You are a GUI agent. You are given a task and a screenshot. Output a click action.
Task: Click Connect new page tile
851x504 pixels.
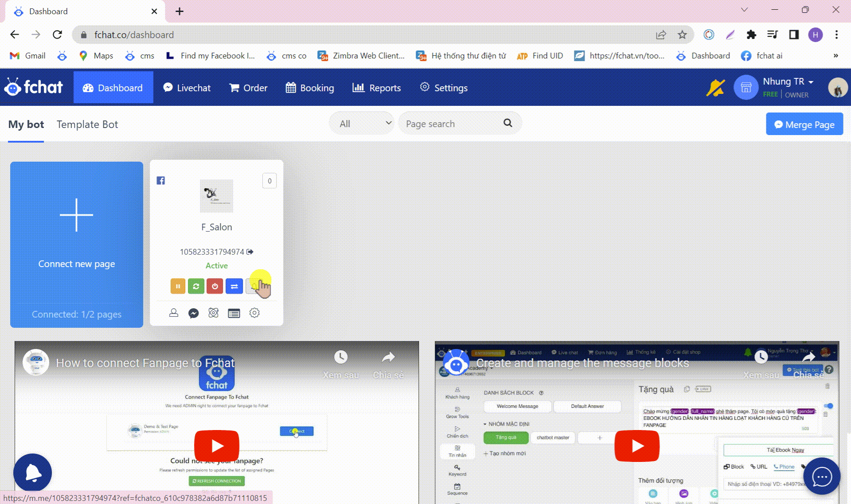click(77, 244)
